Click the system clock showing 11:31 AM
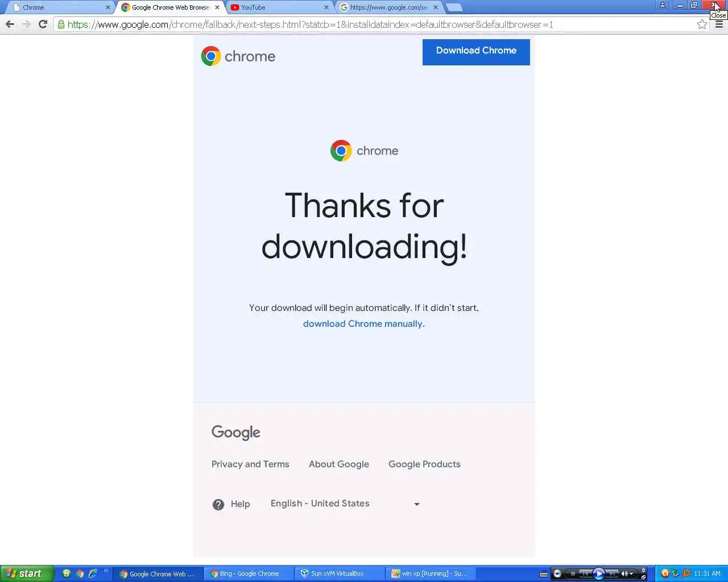Image resolution: width=728 pixels, height=582 pixels. coord(707,573)
